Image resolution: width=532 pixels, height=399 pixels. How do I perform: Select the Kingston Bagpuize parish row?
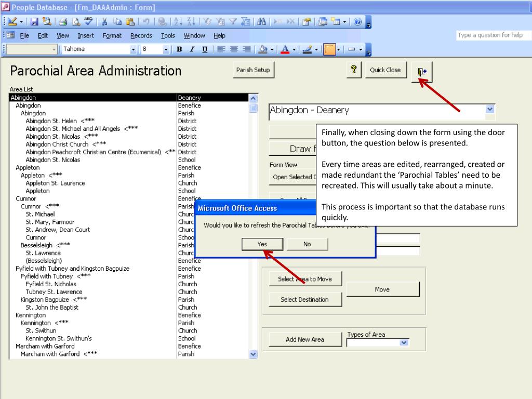129,300
